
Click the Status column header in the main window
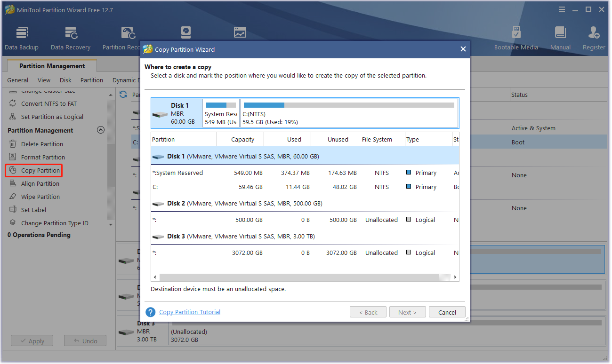point(559,95)
